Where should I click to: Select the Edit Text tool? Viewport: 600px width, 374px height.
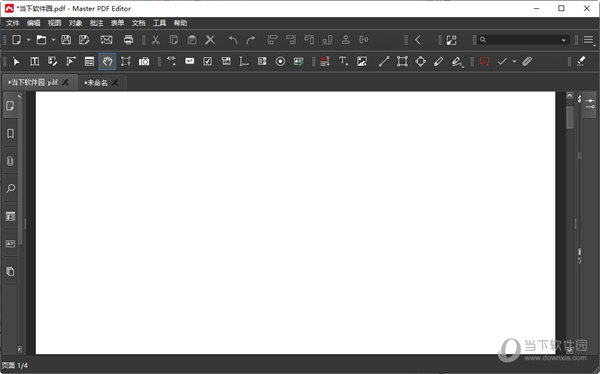pos(35,61)
